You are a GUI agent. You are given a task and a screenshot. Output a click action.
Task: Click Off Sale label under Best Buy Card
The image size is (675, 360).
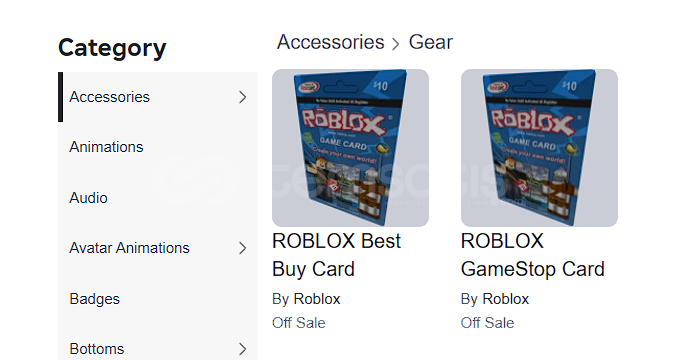tap(299, 323)
